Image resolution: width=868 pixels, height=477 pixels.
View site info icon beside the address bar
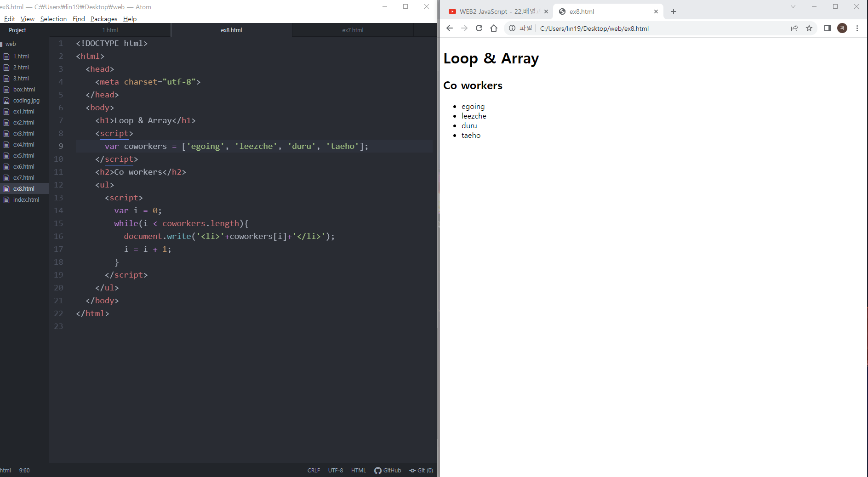(512, 28)
